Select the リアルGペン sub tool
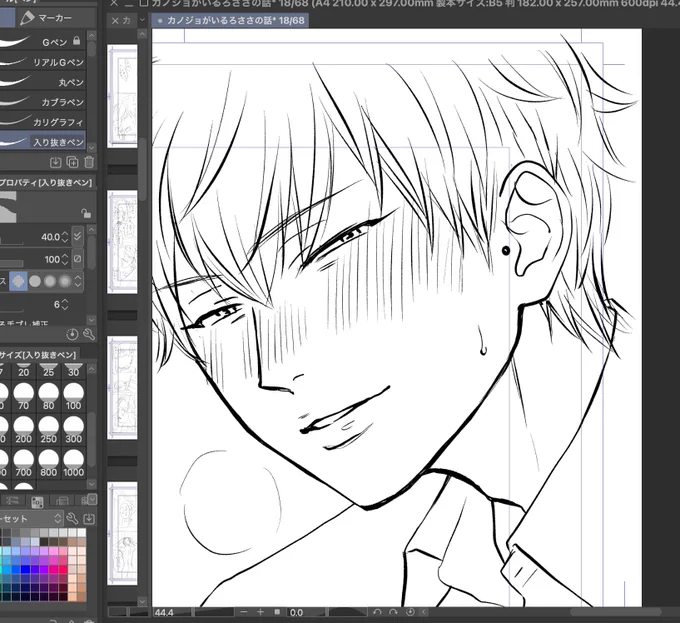 pos(42,62)
